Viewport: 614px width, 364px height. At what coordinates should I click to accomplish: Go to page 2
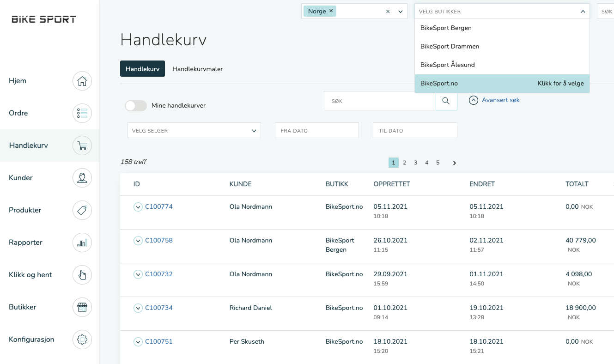(404, 163)
